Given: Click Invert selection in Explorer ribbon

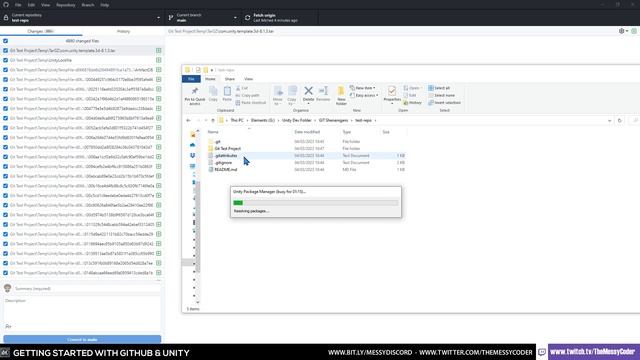Looking at the screenshot, I should [444, 103].
